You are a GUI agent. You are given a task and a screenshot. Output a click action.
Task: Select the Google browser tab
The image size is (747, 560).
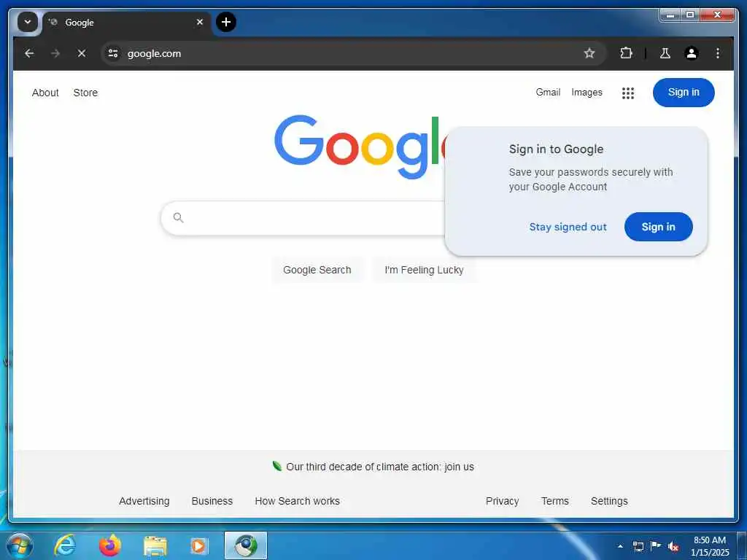point(127,23)
